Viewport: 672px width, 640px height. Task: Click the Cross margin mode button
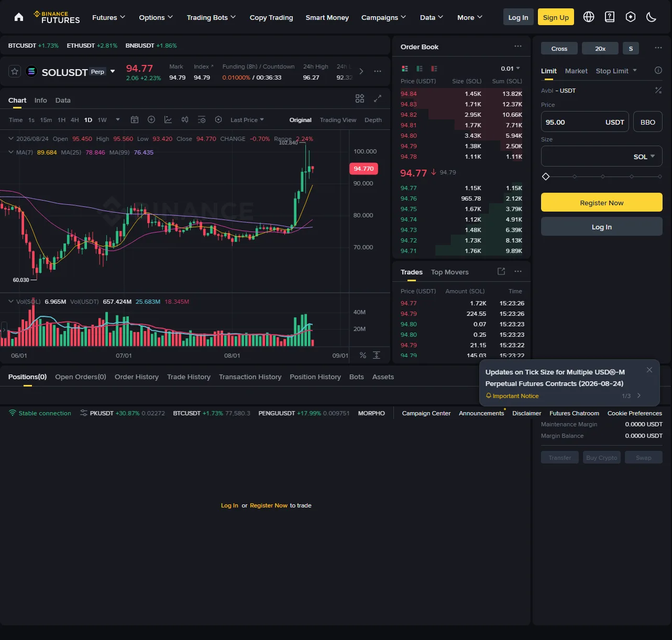coord(559,48)
